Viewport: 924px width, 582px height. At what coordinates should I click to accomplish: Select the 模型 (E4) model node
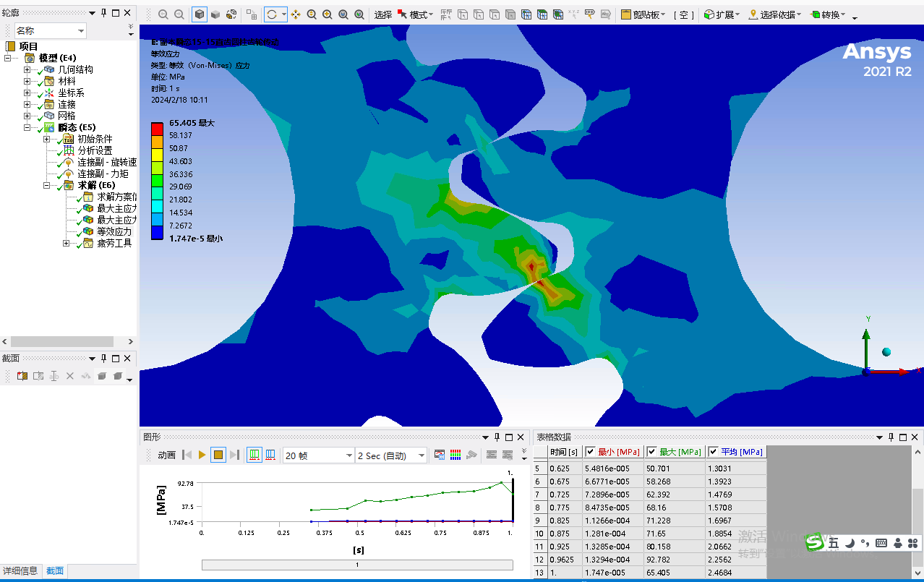point(57,58)
